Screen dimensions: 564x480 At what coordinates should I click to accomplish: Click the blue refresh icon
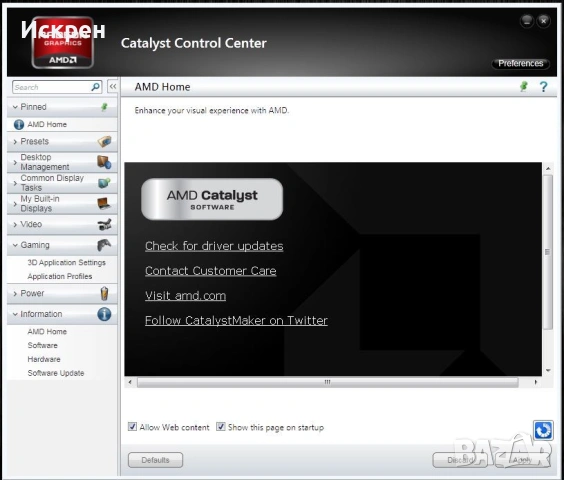(x=543, y=430)
